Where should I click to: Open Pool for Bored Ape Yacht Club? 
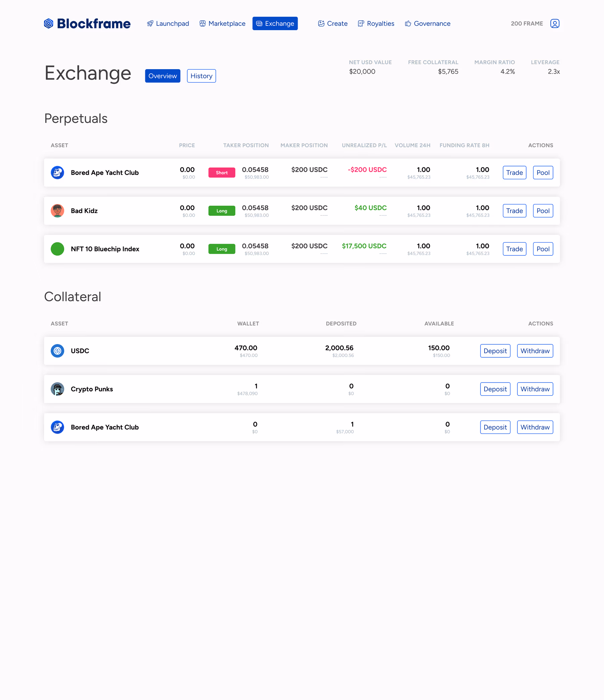point(543,172)
